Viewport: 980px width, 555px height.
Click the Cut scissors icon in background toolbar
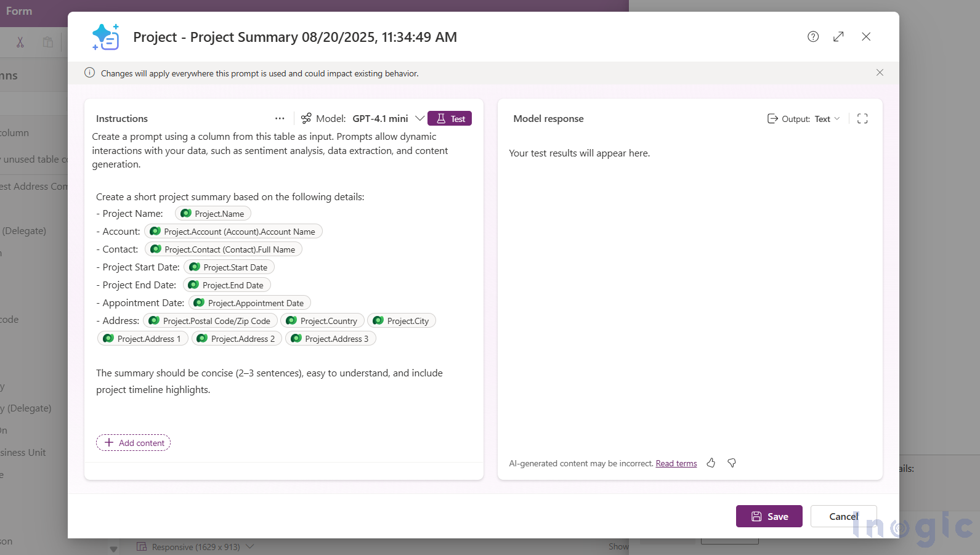coord(20,42)
